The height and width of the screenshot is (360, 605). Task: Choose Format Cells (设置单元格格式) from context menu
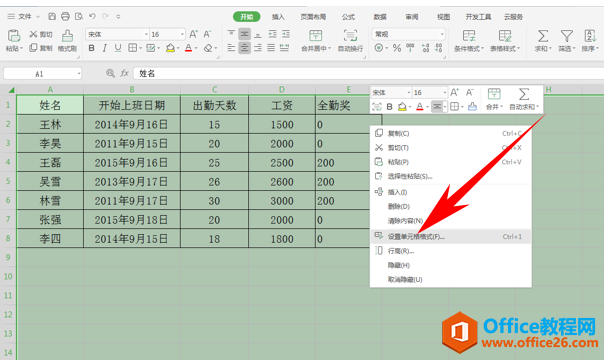tap(451, 237)
